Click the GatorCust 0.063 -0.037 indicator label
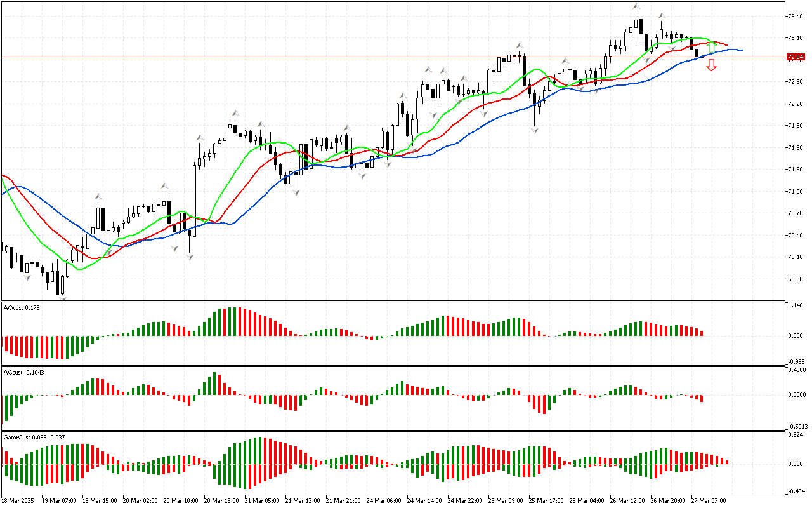Screen dimensions: 812x508 [x=34, y=438]
